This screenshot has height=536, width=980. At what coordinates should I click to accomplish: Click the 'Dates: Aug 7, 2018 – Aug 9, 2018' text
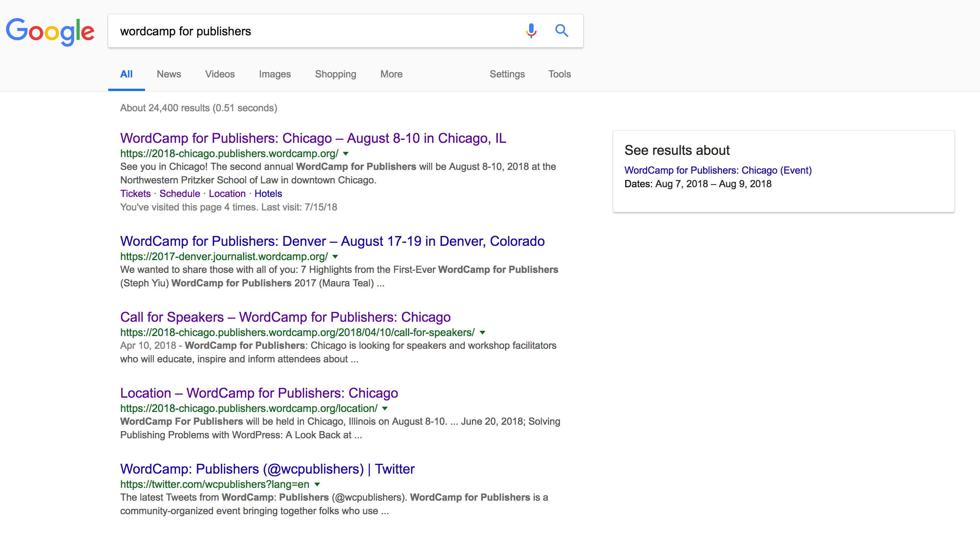[698, 184]
